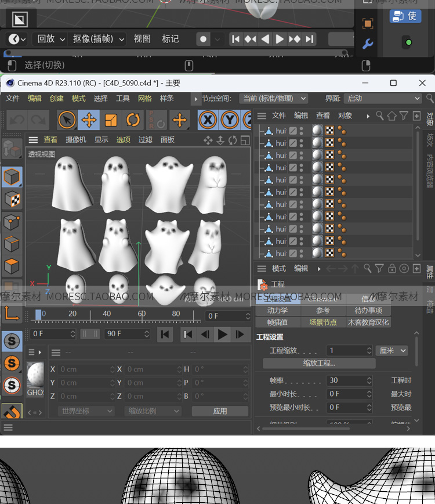Activate the Rotate tool

pos(133,120)
